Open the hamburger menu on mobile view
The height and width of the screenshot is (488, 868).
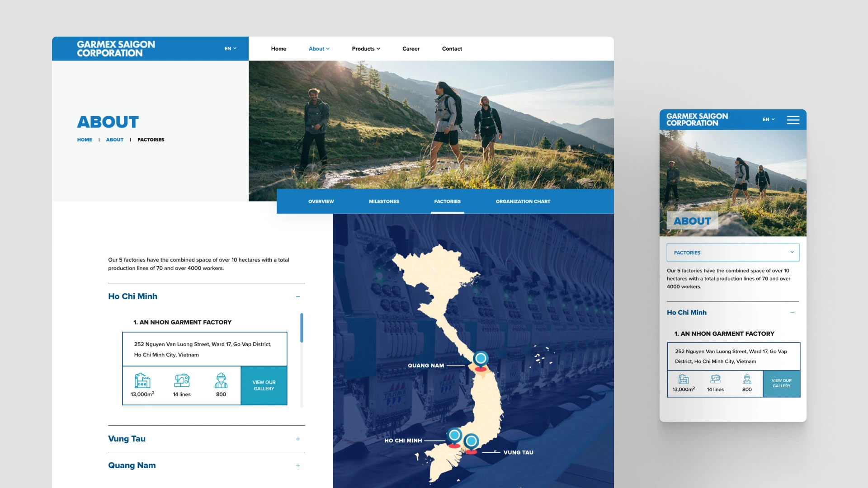(x=793, y=120)
